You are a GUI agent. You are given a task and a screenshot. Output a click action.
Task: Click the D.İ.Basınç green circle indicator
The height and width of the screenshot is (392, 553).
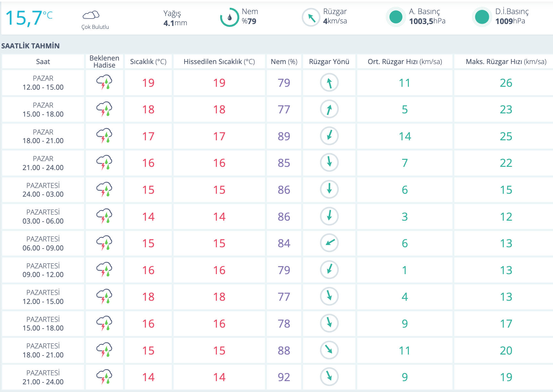tap(482, 17)
